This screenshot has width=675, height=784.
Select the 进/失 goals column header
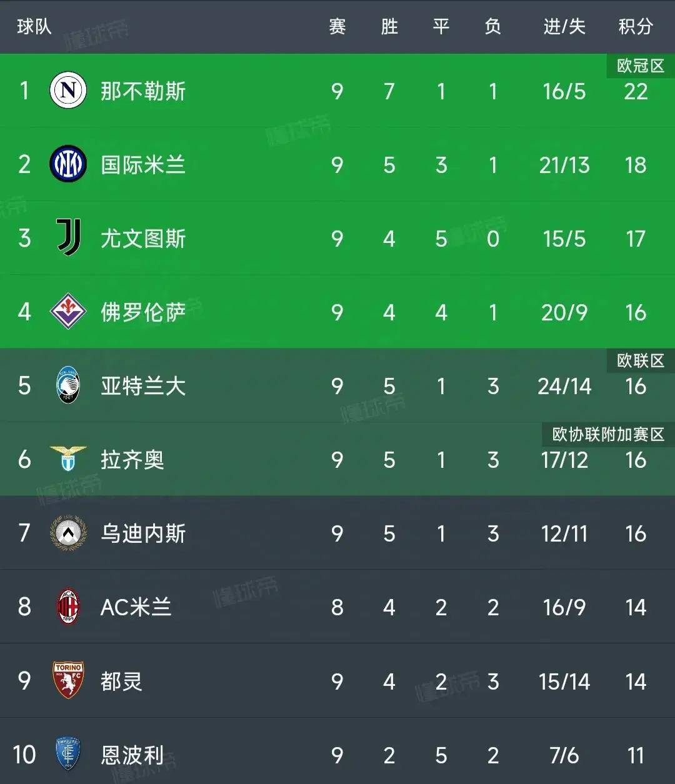(564, 26)
